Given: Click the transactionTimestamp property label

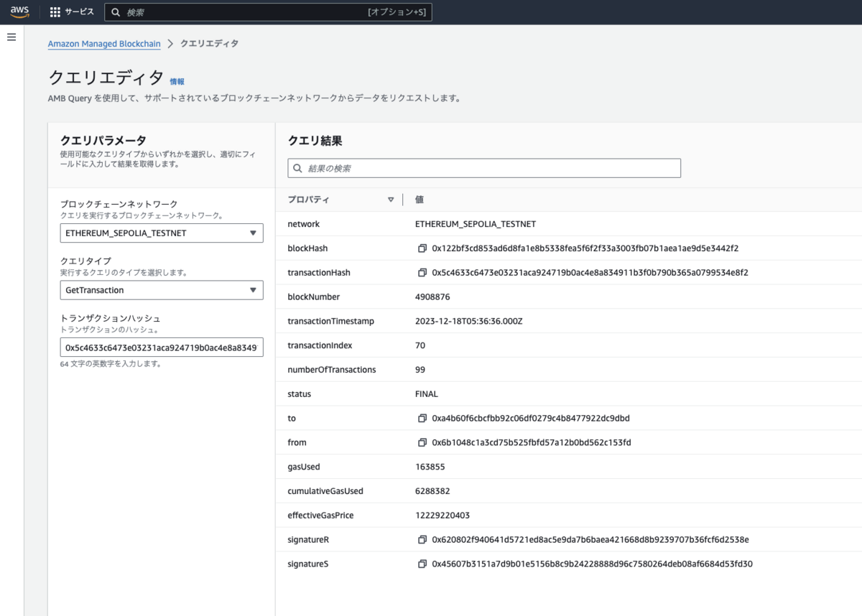Looking at the screenshot, I should (x=330, y=321).
